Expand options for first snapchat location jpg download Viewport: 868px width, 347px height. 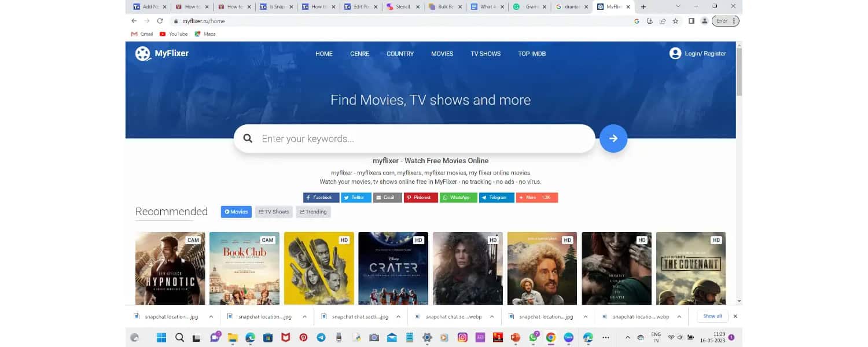point(211,316)
